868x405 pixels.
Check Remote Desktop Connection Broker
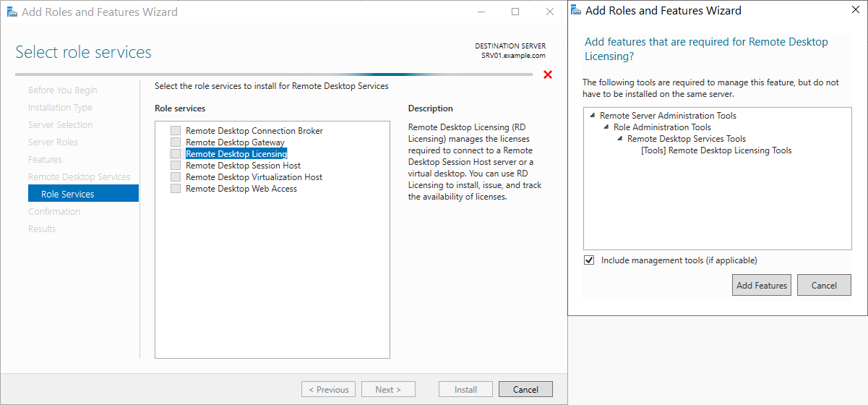[176, 131]
